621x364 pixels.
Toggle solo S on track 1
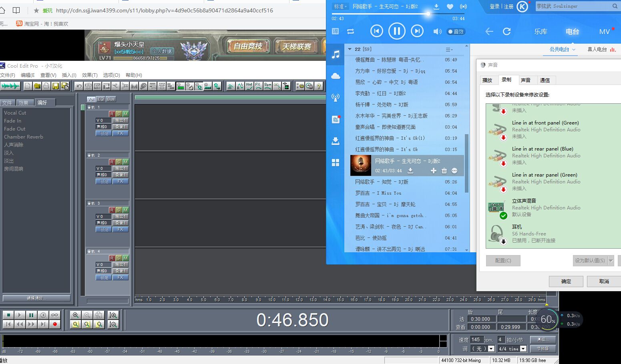click(119, 114)
